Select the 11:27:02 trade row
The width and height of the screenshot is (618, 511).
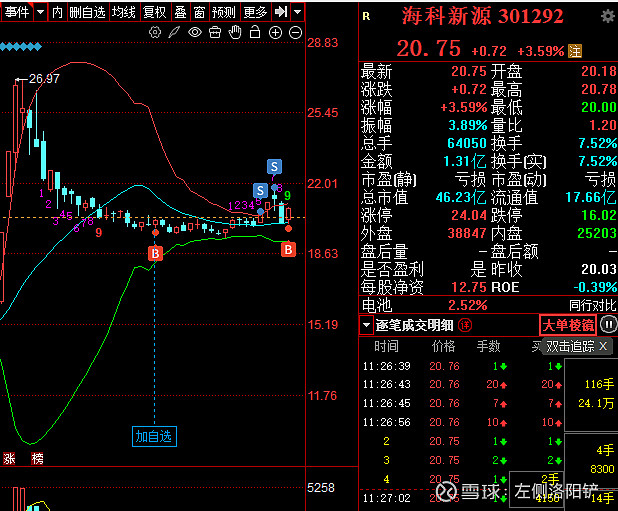(462, 498)
